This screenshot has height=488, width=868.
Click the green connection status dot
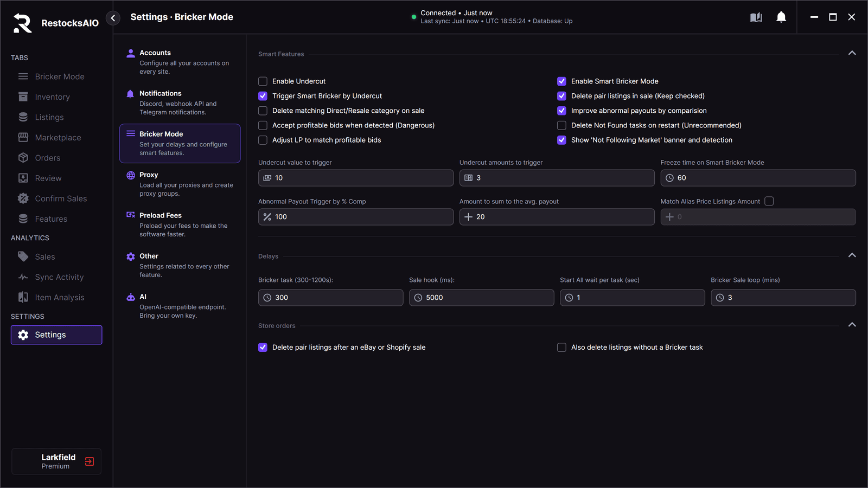pyautogui.click(x=414, y=17)
